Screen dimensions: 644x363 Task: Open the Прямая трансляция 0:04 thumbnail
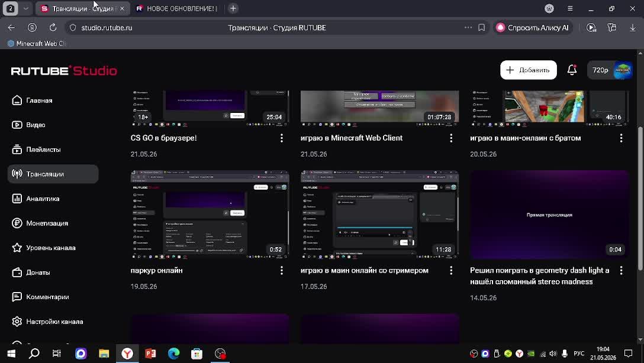click(549, 215)
